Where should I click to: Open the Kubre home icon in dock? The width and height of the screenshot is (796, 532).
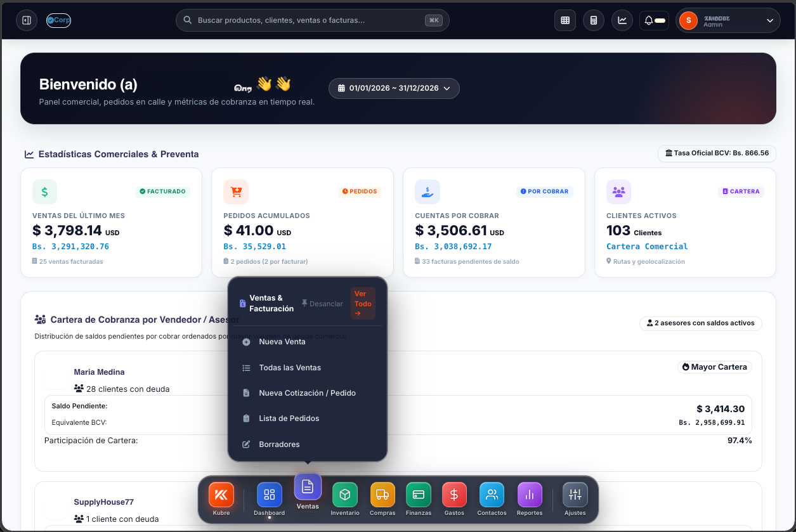point(221,495)
